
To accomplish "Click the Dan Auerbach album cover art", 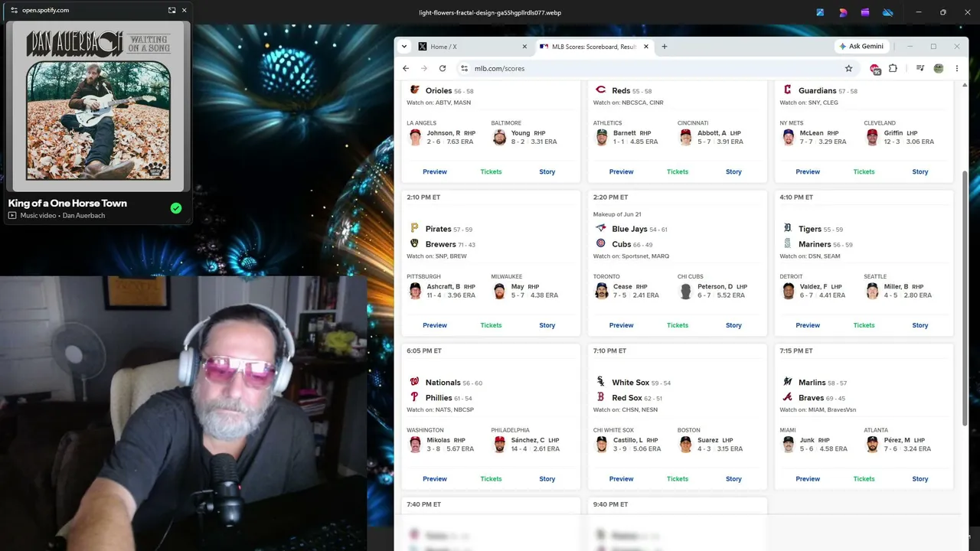I will [98, 106].
